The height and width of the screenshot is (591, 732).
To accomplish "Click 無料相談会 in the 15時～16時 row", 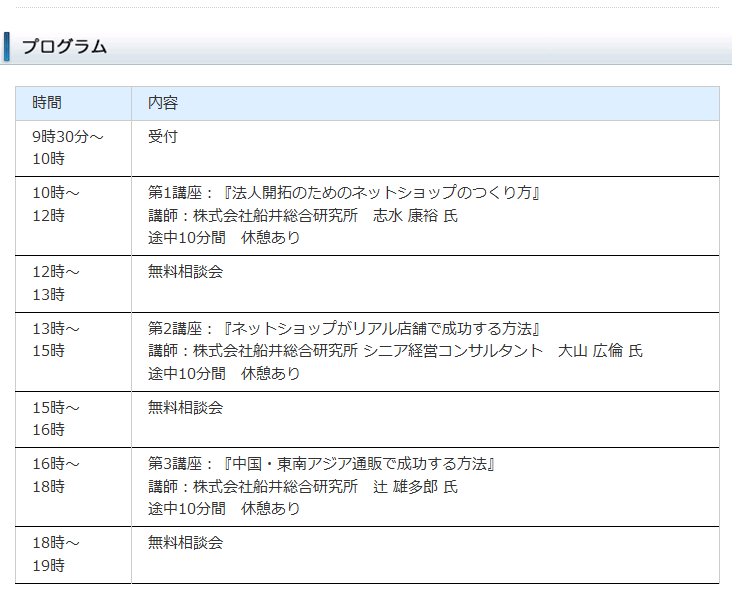I will pos(185,408).
